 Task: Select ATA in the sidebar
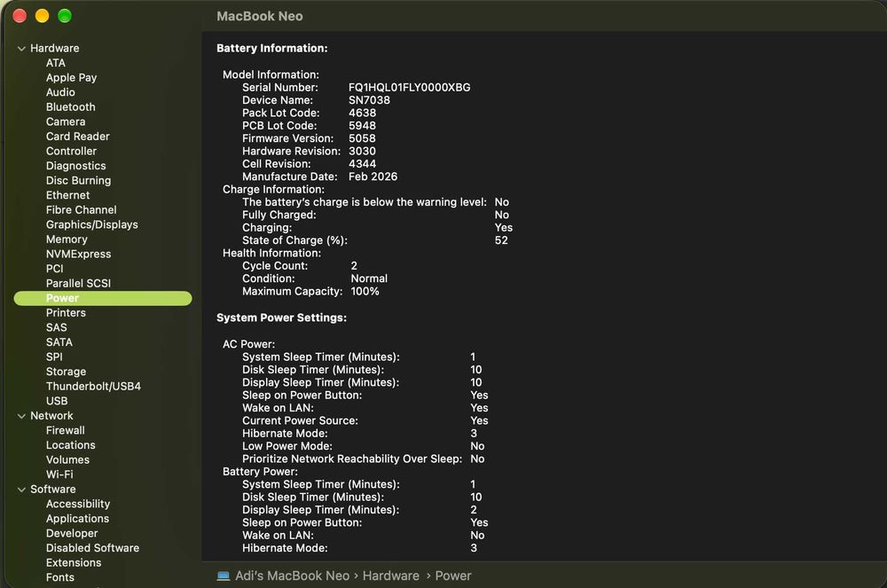click(x=55, y=63)
